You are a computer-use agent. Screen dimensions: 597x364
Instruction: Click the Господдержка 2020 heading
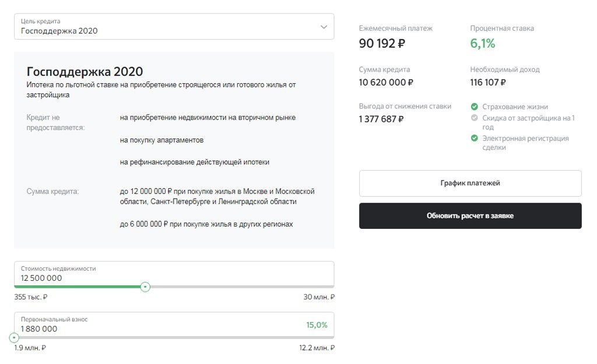tap(85, 72)
